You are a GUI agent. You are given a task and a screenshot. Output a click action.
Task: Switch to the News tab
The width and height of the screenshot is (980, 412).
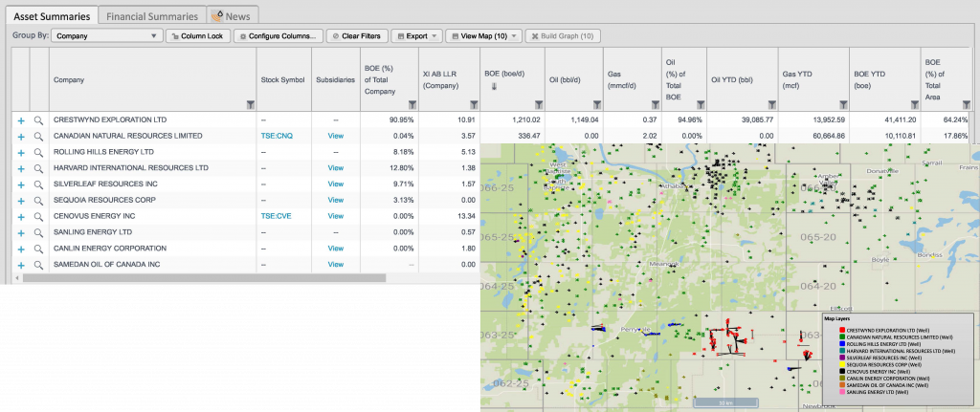pos(233,16)
